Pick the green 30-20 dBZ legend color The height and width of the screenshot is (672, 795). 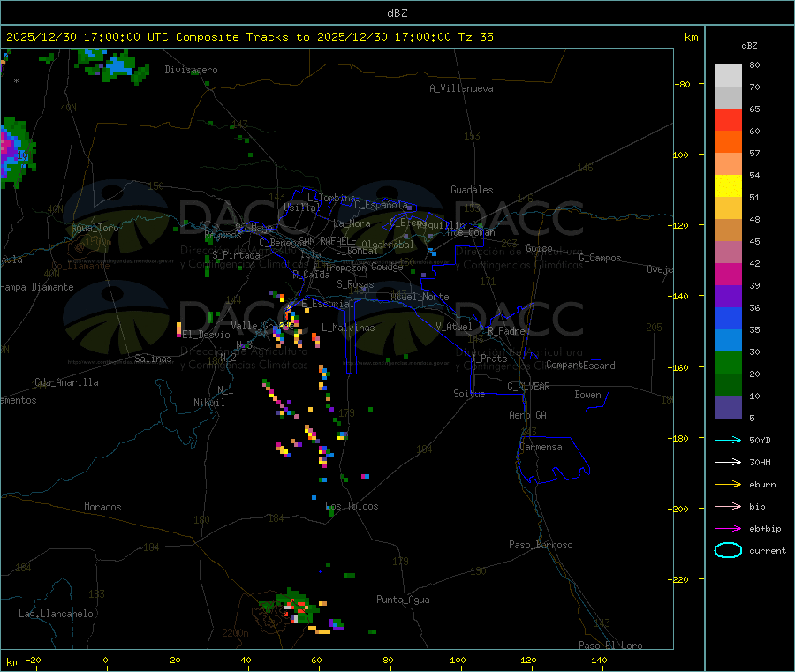point(728,362)
